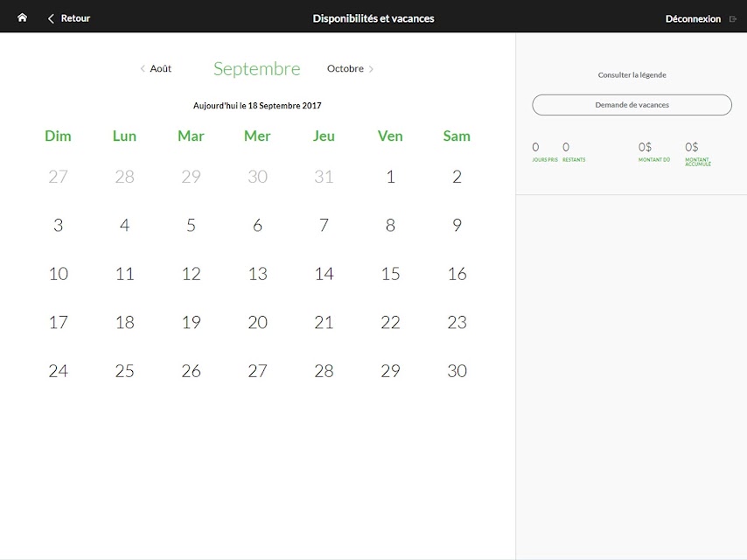Viewport: 747px width, 560px height.
Task: Click the Sam column header
Action: pos(457,136)
